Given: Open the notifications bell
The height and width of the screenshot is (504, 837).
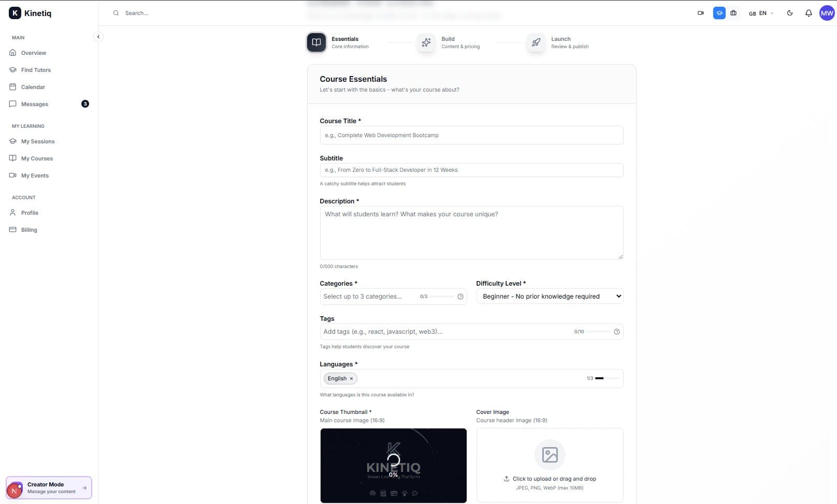Looking at the screenshot, I should click(809, 13).
